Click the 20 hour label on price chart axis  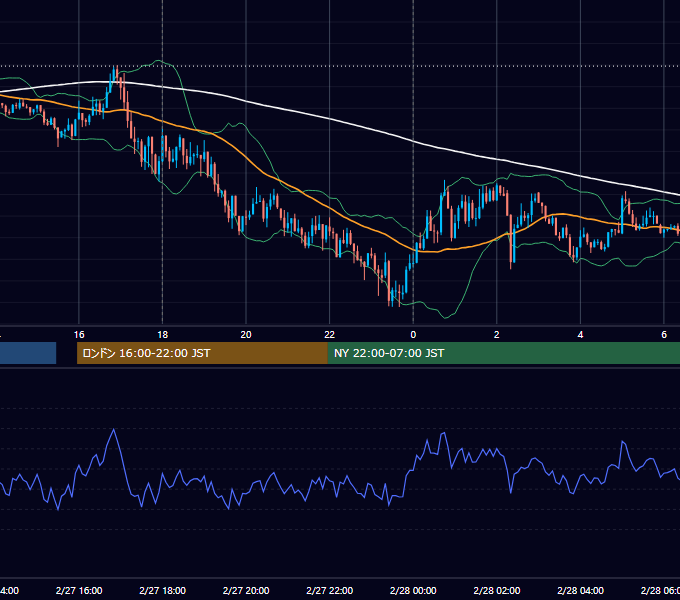[x=246, y=335]
